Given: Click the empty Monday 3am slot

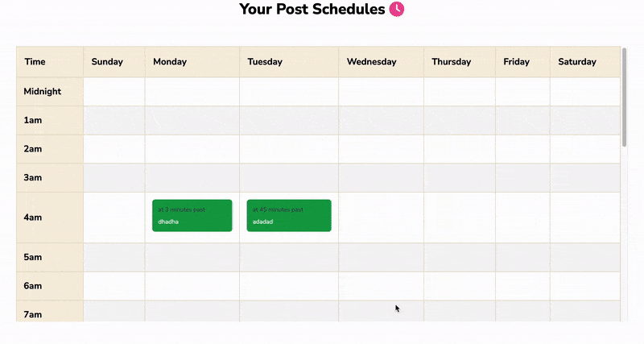Looking at the screenshot, I should click(x=192, y=178).
